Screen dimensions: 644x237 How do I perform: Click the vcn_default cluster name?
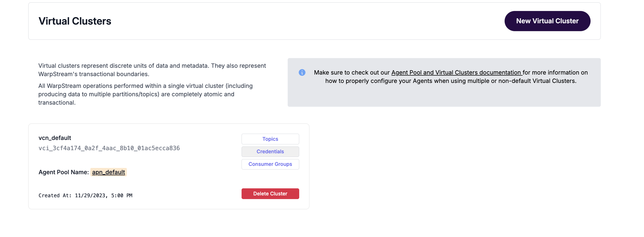[55, 138]
